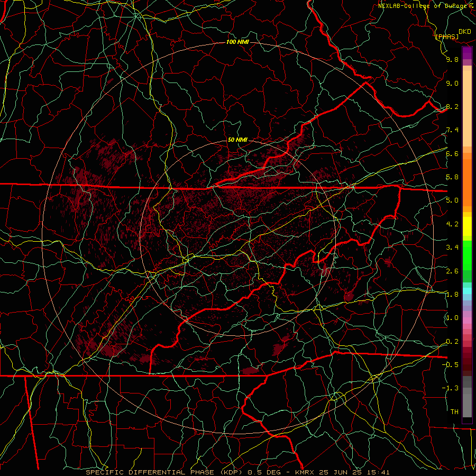Click the purple top segment of color bar
This screenshot has width=476, height=476.
tap(467, 53)
